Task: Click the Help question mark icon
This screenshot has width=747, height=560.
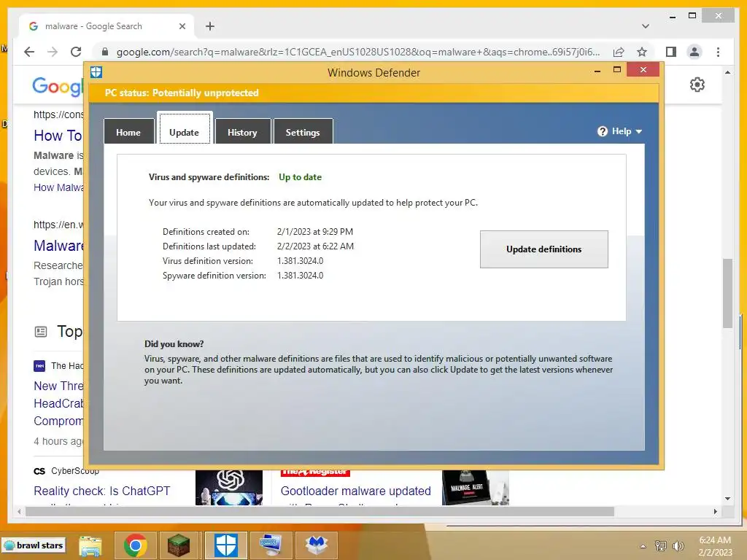Action: (x=602, y=131)
